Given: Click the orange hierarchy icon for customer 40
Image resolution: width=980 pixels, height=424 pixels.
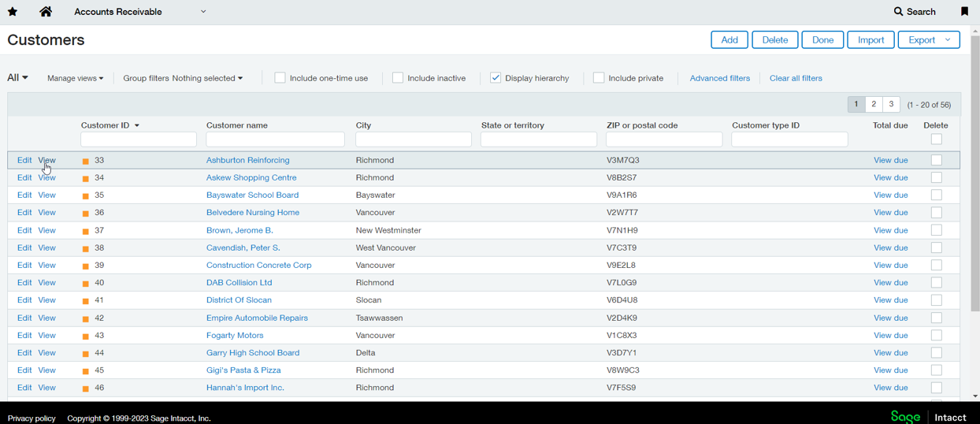Looking at the screenshot, I should click(86, 283).
